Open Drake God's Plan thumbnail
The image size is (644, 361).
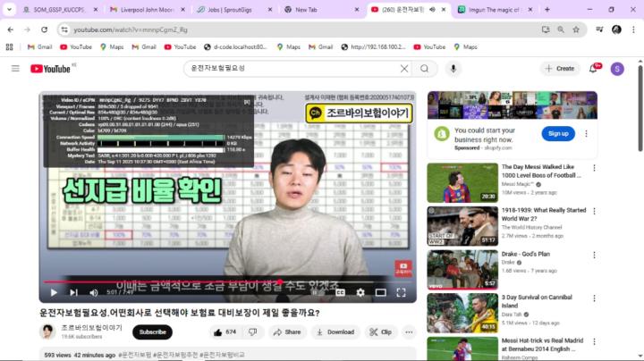462,270
